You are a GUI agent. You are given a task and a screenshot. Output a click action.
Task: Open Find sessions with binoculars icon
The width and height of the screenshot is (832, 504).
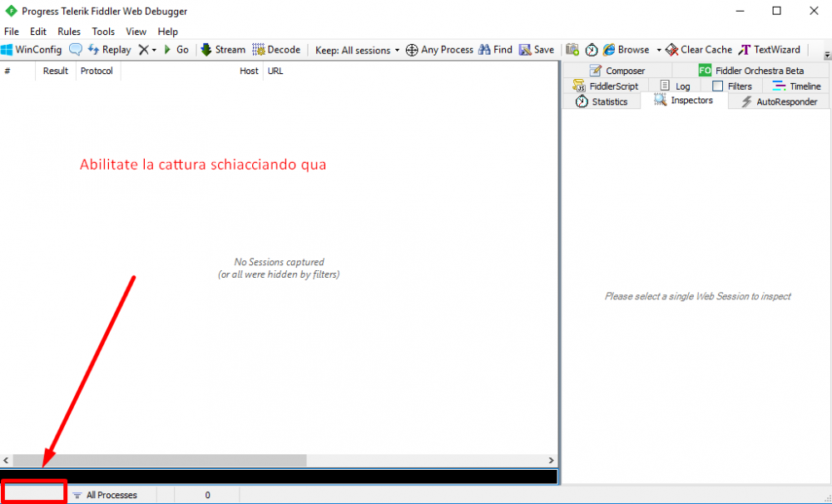pyautogui.click(x=495, y=50)
